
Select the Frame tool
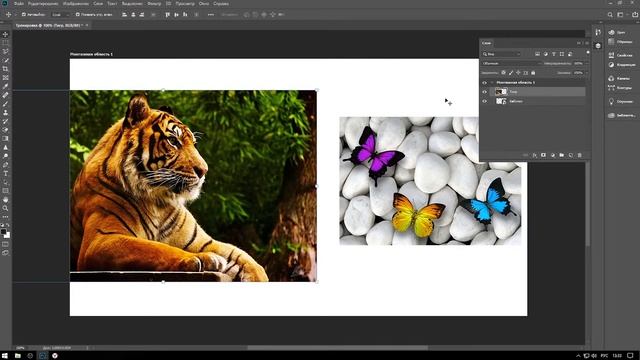(x=5, y=78)
